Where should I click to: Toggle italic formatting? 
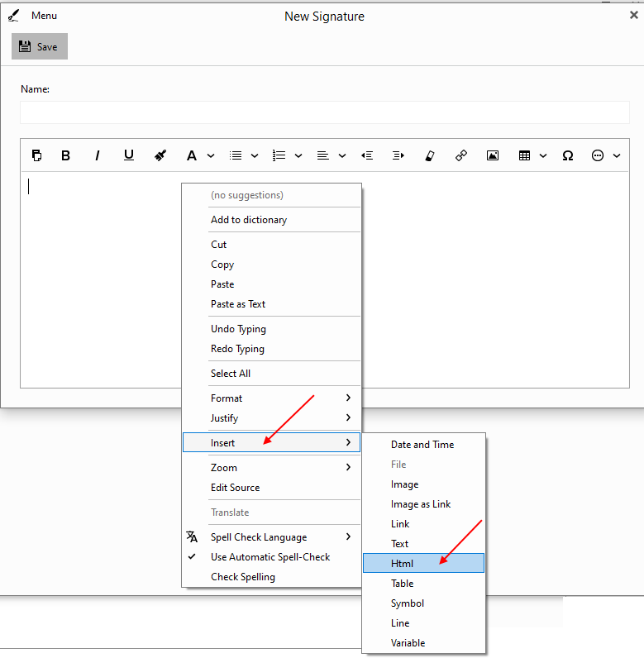pyautogui.click(x=98, y=155)
